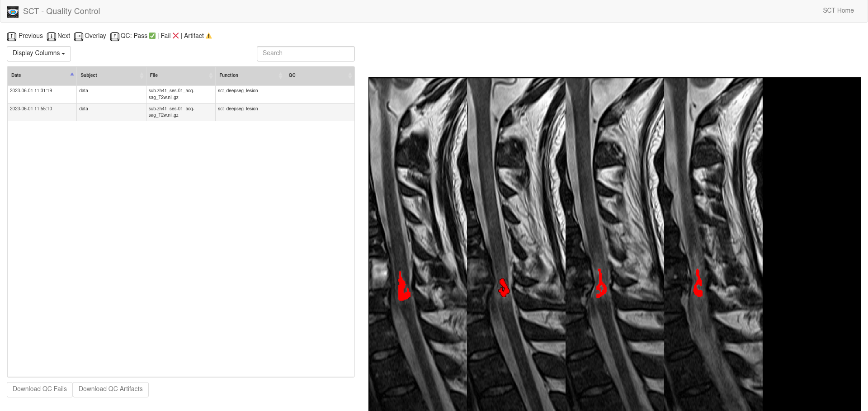Mark current QC entry as Fail with red X
The width and height of the screenshot is (868, 411).
click(176, 36)
